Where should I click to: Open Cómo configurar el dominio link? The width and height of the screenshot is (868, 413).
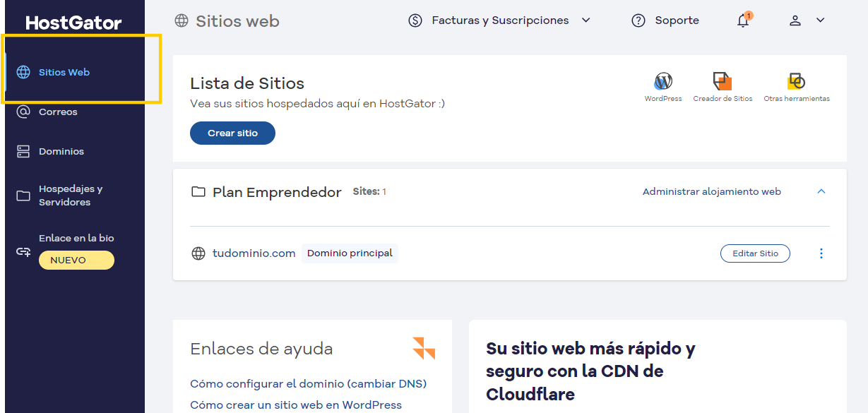point(308,384)
